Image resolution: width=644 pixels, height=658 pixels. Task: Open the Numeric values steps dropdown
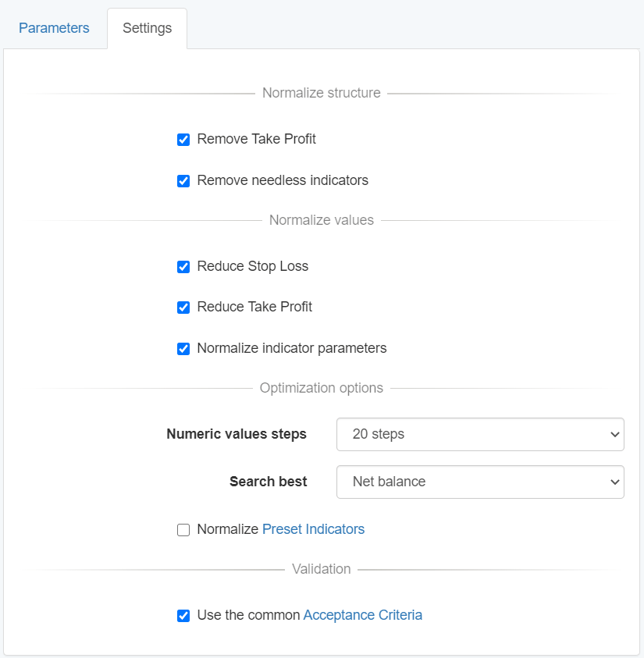coord(479,434)
